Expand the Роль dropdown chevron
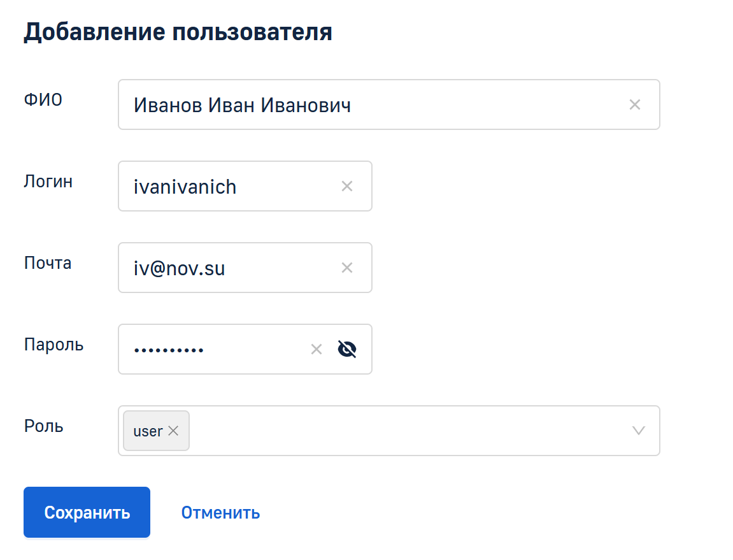The width and height of the screenshot is (733, 560). 638,431
